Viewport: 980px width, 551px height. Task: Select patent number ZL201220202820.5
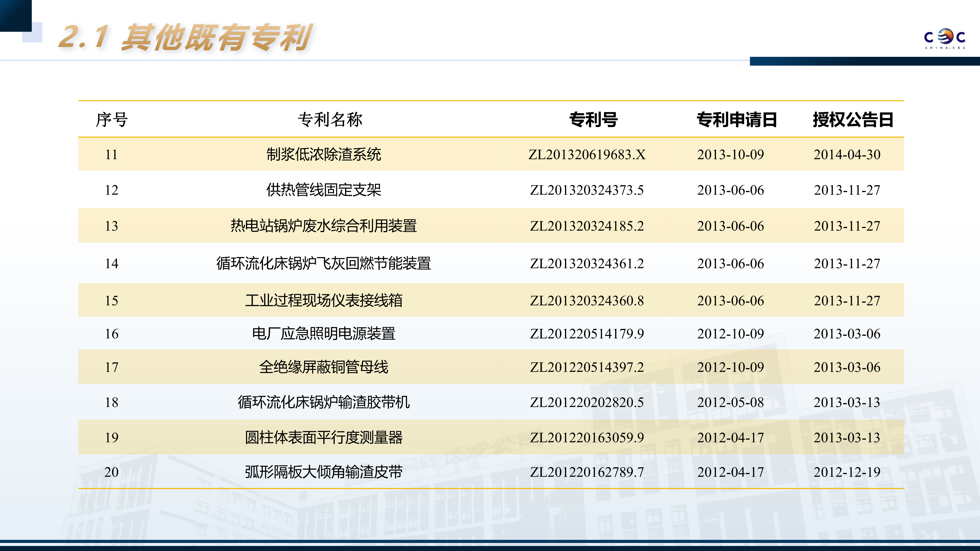pos(587,402)
